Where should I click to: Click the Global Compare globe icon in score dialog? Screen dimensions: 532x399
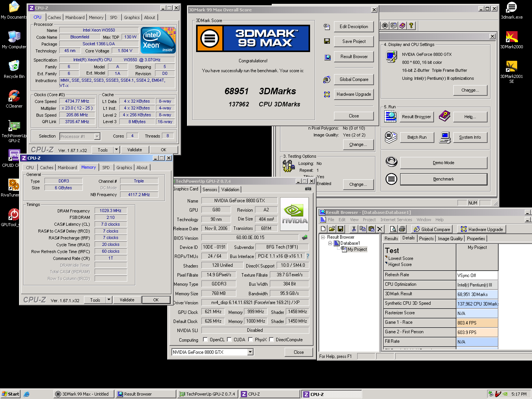point(327,79)
